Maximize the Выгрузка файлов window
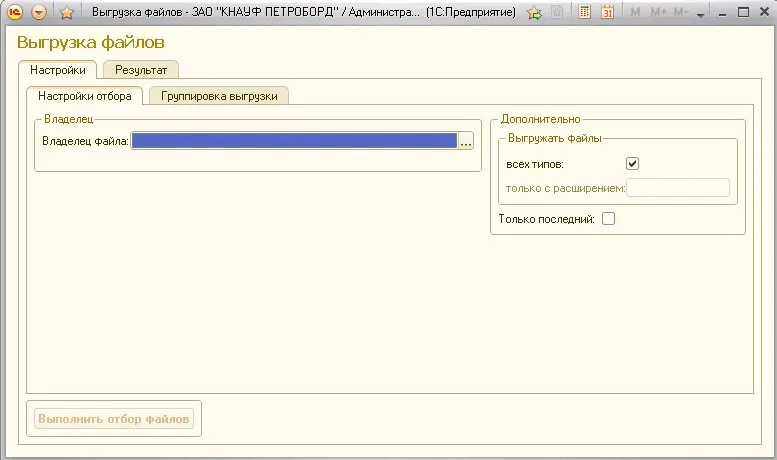 pyautogui.click(x=743, y=12)
